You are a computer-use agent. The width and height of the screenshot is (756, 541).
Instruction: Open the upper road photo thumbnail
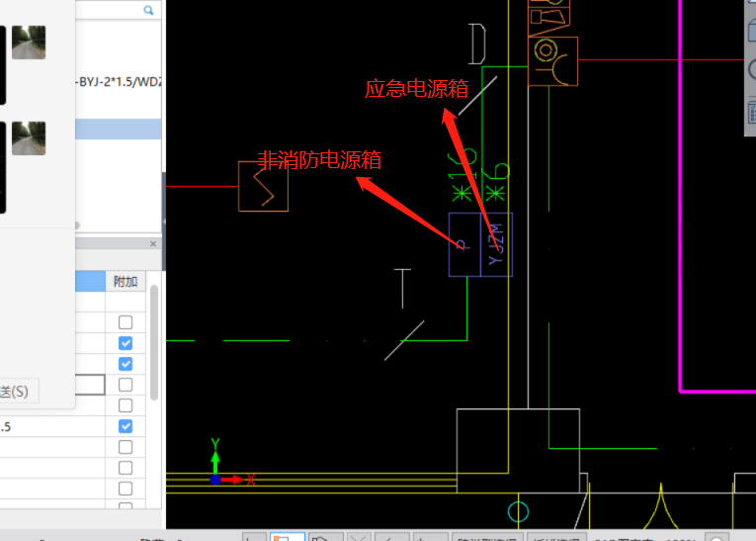(x=29, y=43)
